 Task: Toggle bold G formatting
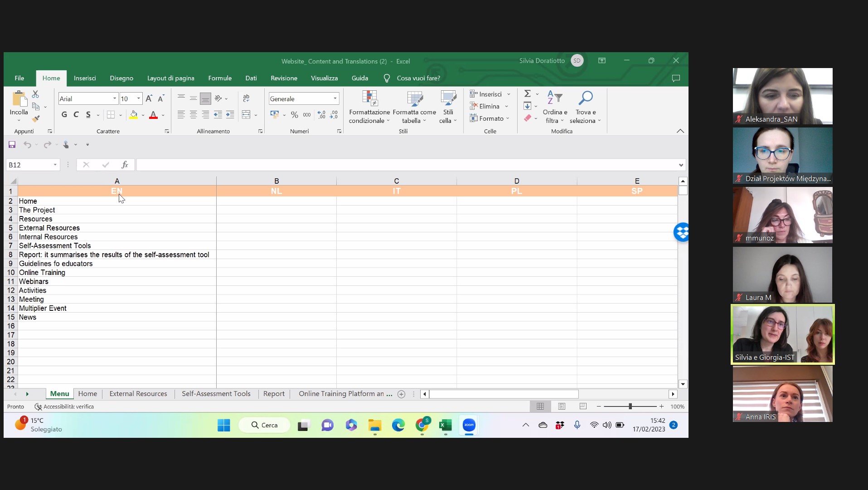[x=64, y=115]
